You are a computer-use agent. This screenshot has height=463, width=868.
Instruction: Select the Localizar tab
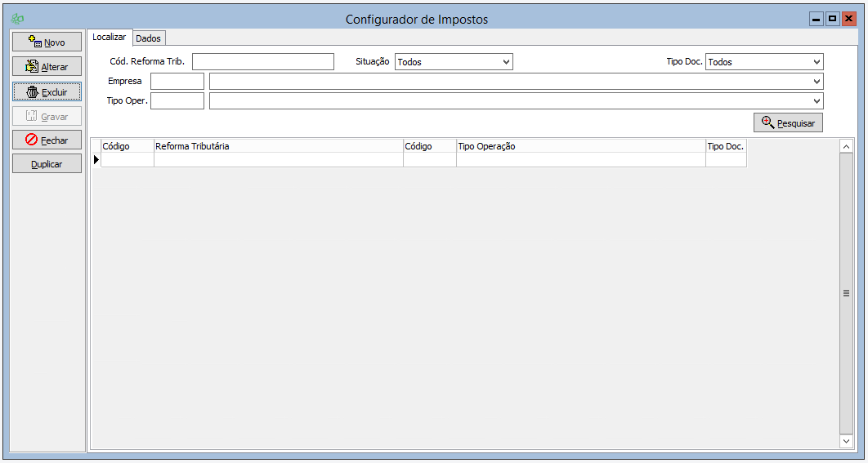point(110,37)
